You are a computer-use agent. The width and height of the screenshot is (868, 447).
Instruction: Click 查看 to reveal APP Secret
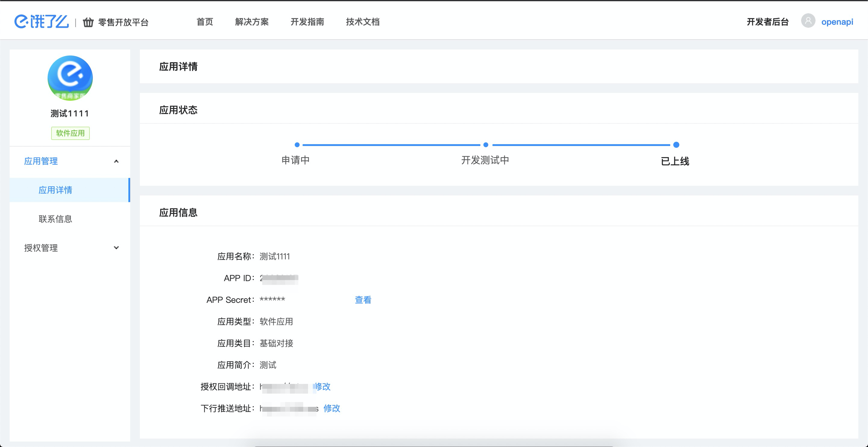point(363,300)
